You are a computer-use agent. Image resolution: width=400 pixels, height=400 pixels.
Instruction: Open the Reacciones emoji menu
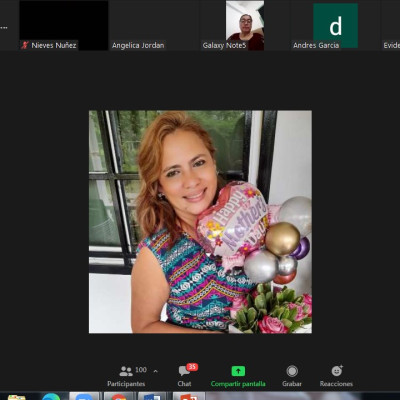click(336, 376)
